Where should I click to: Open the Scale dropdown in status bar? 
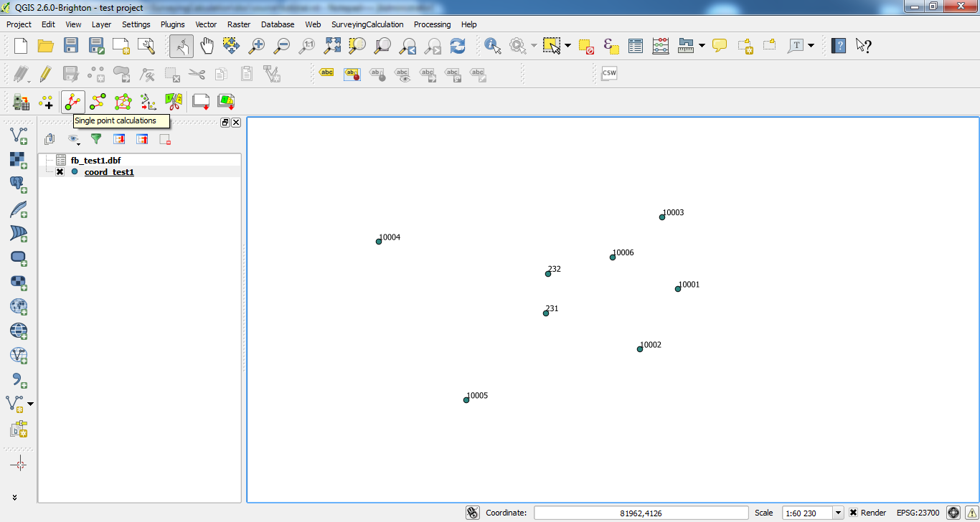pos(838,513)
